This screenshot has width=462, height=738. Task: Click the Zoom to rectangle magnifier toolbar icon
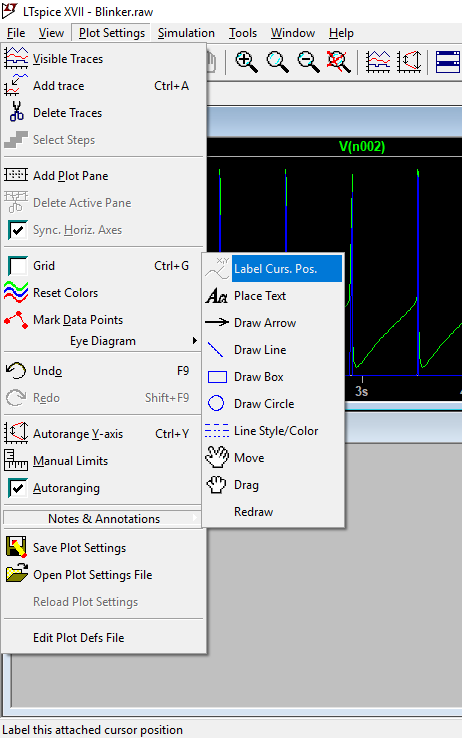pos(278,62)
